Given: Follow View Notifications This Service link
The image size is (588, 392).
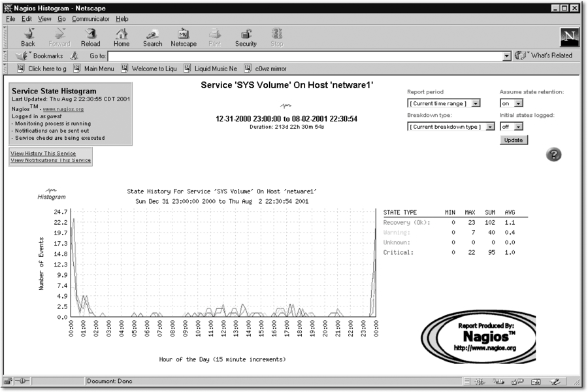Looking at the screenshot, I should 50,160.
